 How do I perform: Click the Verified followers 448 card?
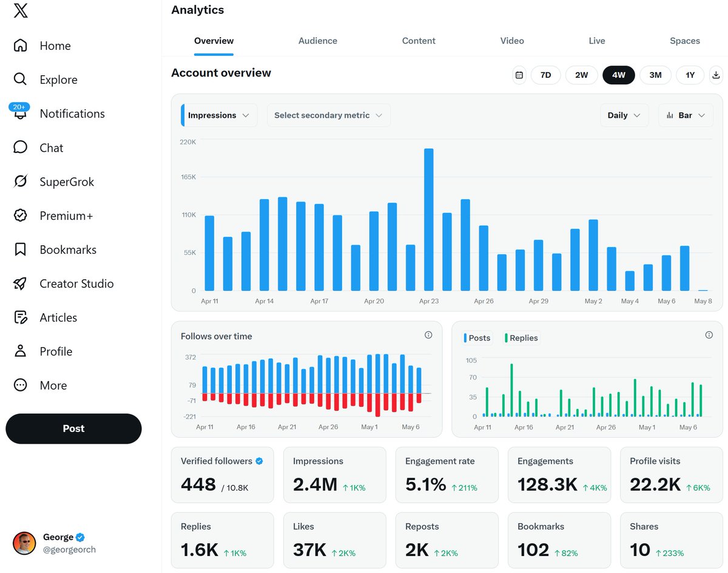pyautogui.click(x=223, y=475)
